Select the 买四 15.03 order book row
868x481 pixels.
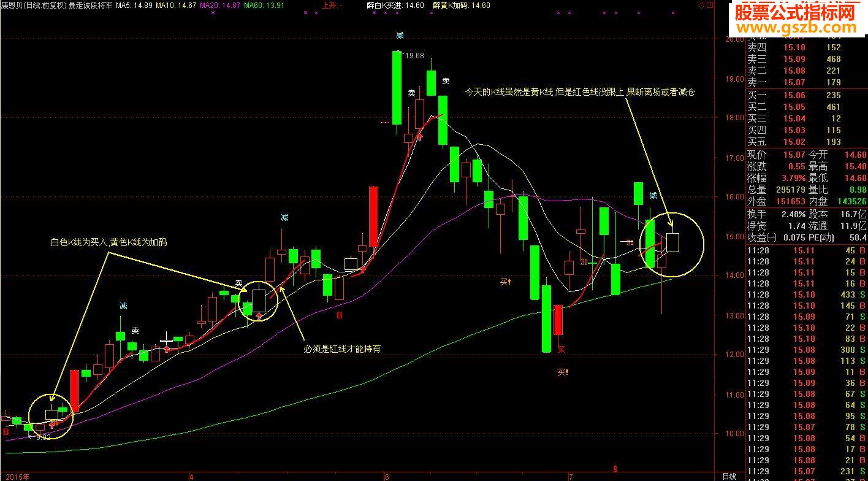click(807, 130)
